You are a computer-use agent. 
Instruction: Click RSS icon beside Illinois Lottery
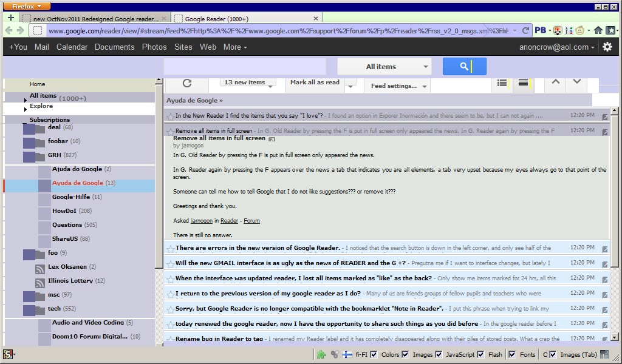pyautogui.click(x=39, y=283)
